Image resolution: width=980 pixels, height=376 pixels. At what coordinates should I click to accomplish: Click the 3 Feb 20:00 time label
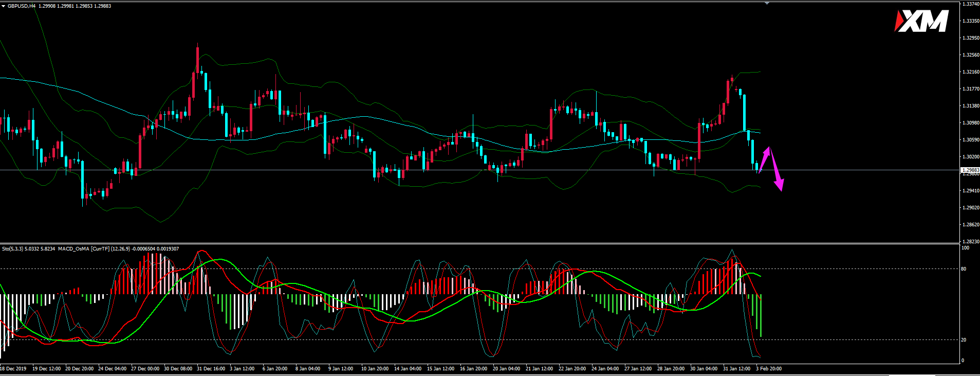point(769,369)
